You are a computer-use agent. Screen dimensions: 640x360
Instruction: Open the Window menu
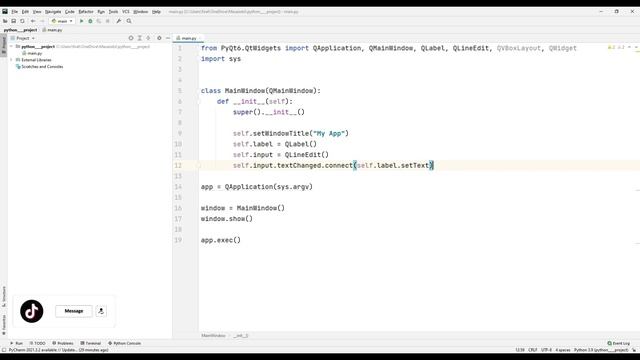click(x=141, y=12)
